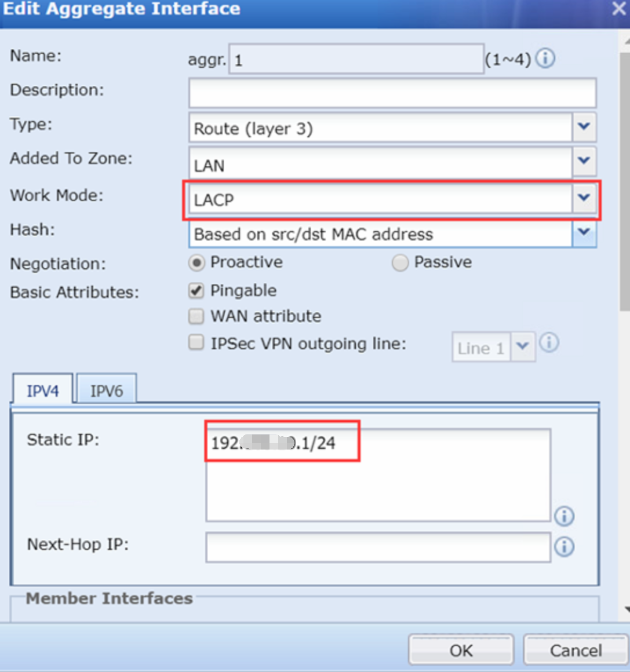Enable the WAN attribute checkbox
The width and height of the screenshot is (630, 672).
pos(196,316)
